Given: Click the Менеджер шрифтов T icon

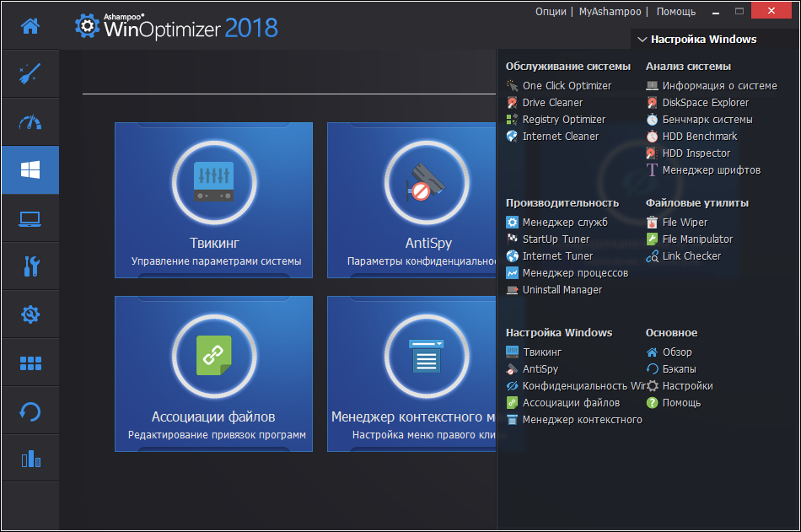Looking at the screenshot, I should tap(652, 170).
